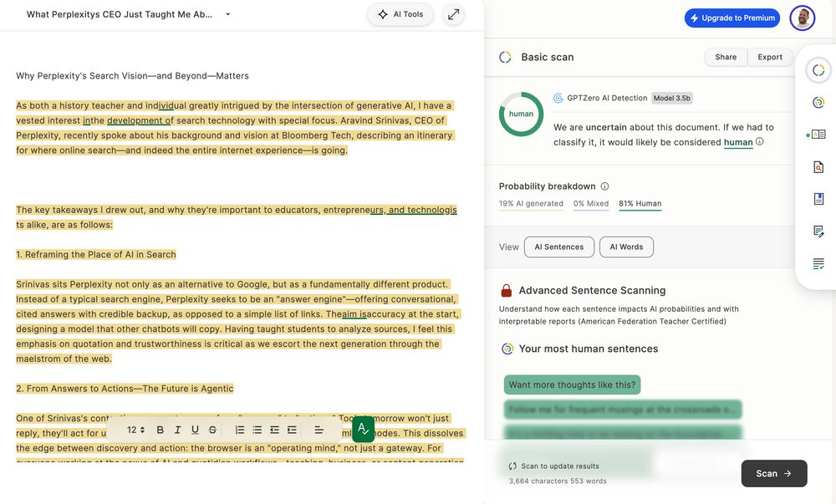Click the Model 3.5b badge
Image resolution: width=836 pixels, height=504 pixels.
tap(672, 98)
